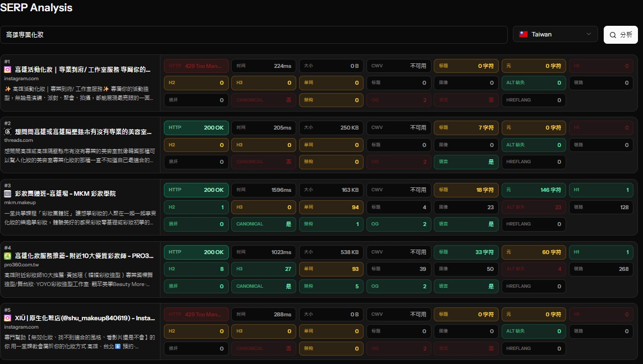The image size is (643, 364).
Task: Click the 链接 268 links cell
Action: coord(601,269)
